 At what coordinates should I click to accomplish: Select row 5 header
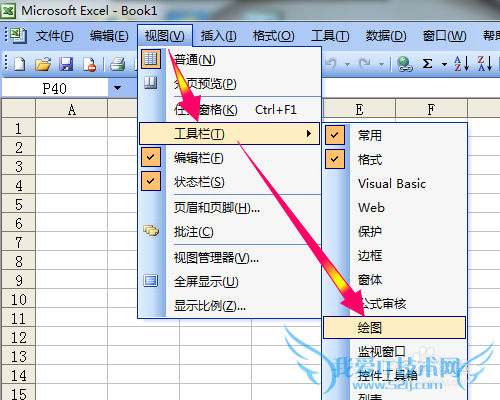(x=18, y=204)
